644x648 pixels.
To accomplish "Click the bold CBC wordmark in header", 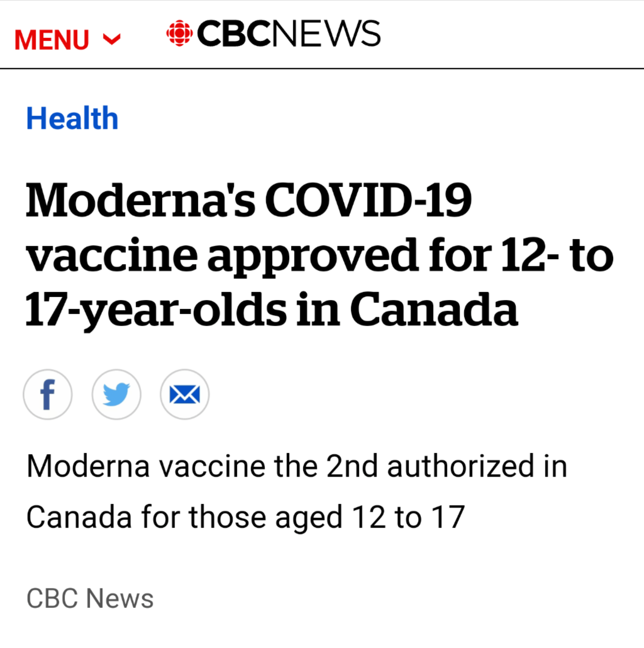I will click(234, 33).
